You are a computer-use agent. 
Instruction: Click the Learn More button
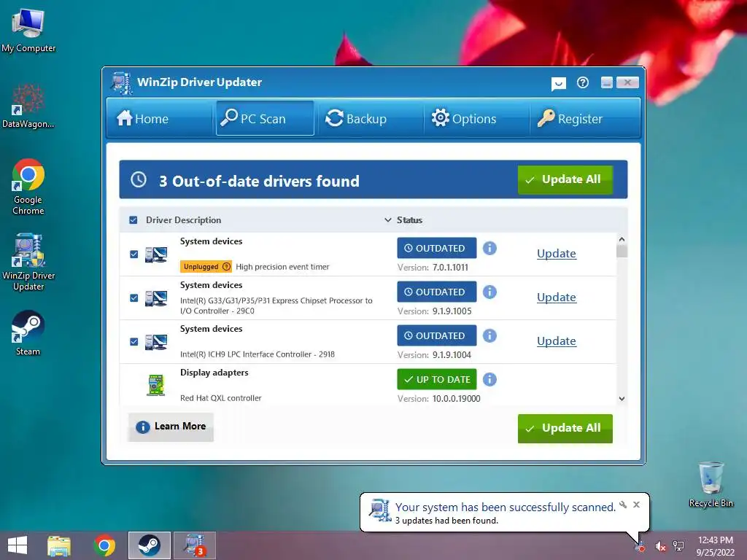point(171,427)
